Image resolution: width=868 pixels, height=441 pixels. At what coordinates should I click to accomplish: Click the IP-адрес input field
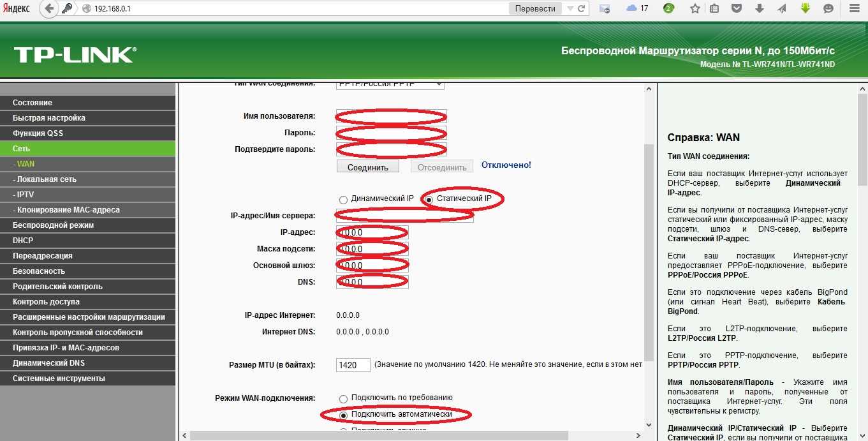[372, 232]
